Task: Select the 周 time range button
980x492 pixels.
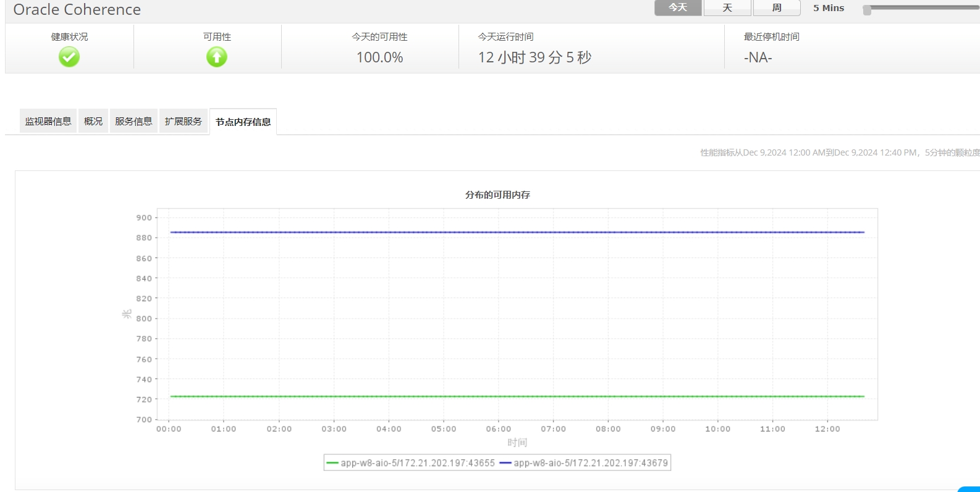Action: click(777, 7)
